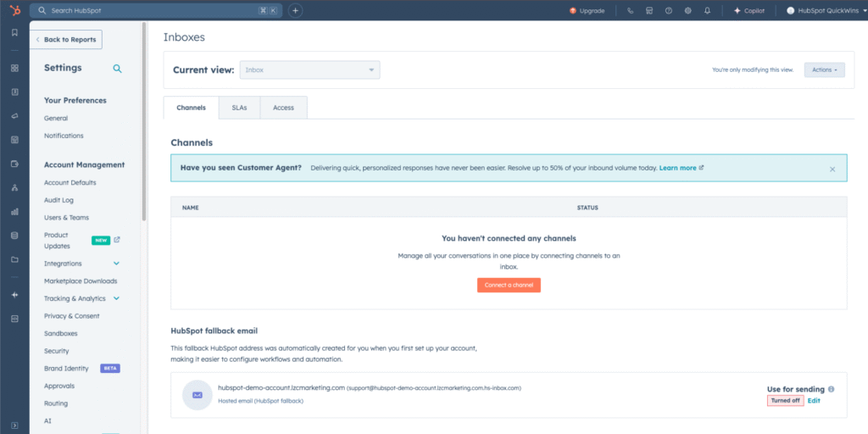Screen dimensions: 868x434
Task: Open the Help question mark icon
Action: [669, 10]
